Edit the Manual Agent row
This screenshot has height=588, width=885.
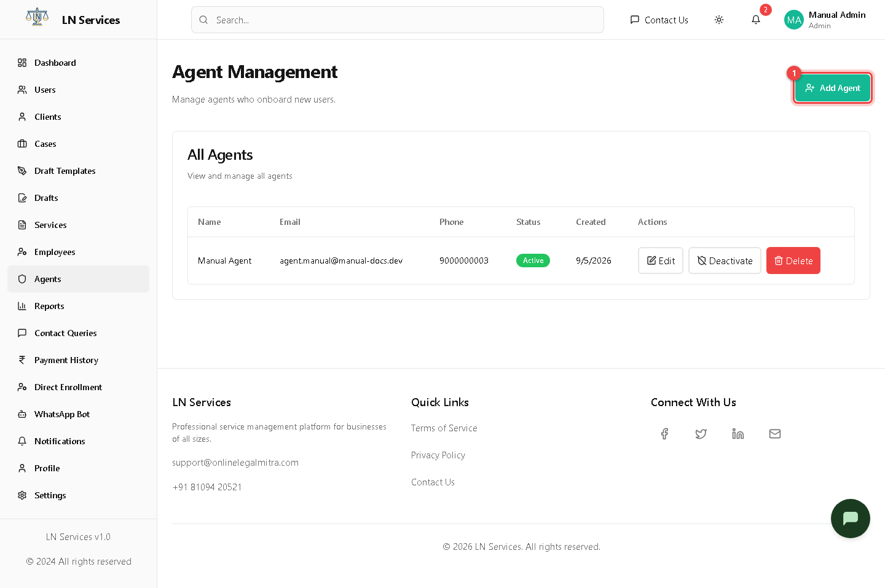coord(661,261)
